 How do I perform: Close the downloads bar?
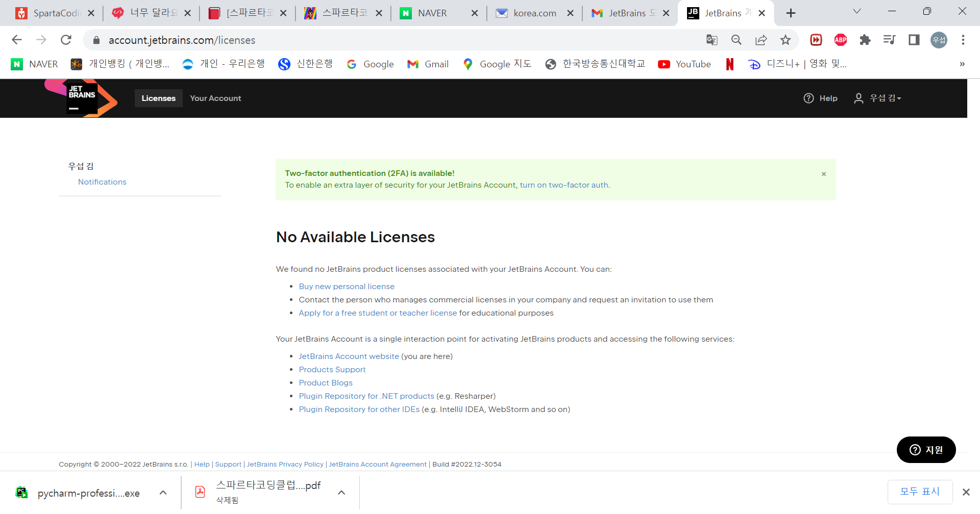[966, 492]
